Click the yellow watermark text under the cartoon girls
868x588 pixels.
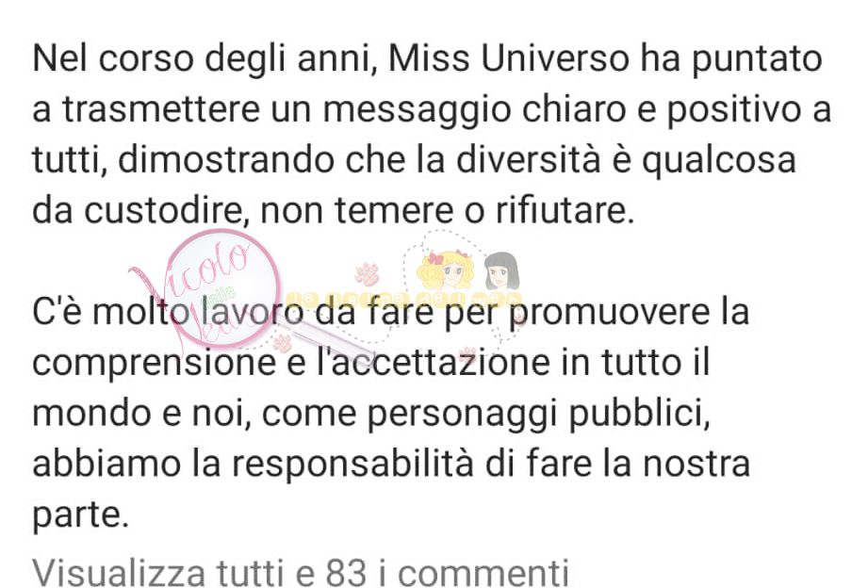pyautogui.click(x=404, y=300)
